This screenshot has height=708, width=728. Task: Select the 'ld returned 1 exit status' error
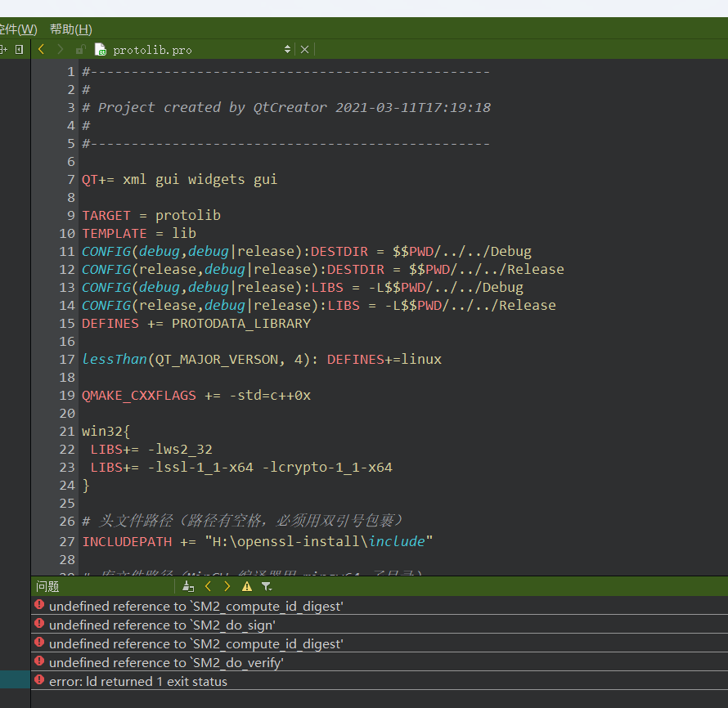[380, 681]
